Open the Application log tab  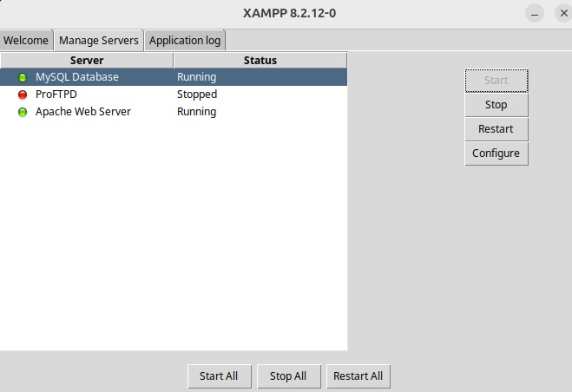click(185, 40)
